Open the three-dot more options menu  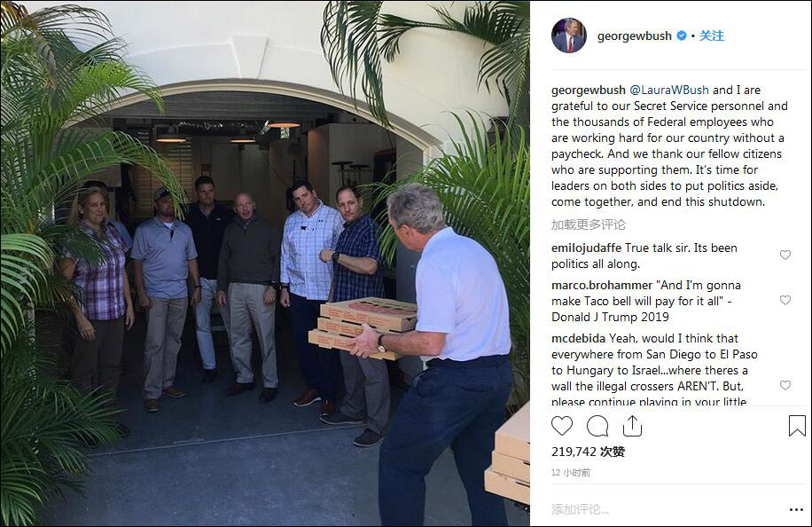(x=796, y=510)
